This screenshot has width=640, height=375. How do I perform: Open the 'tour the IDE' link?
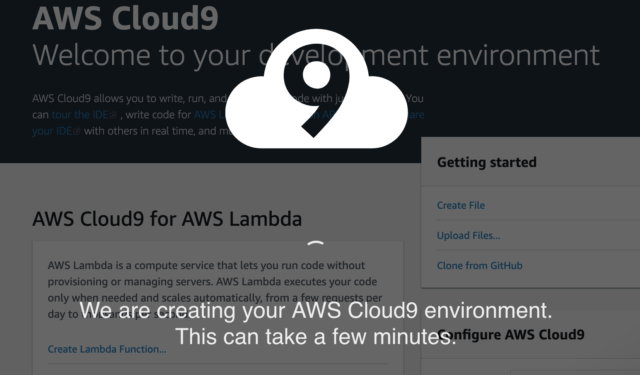80,115
